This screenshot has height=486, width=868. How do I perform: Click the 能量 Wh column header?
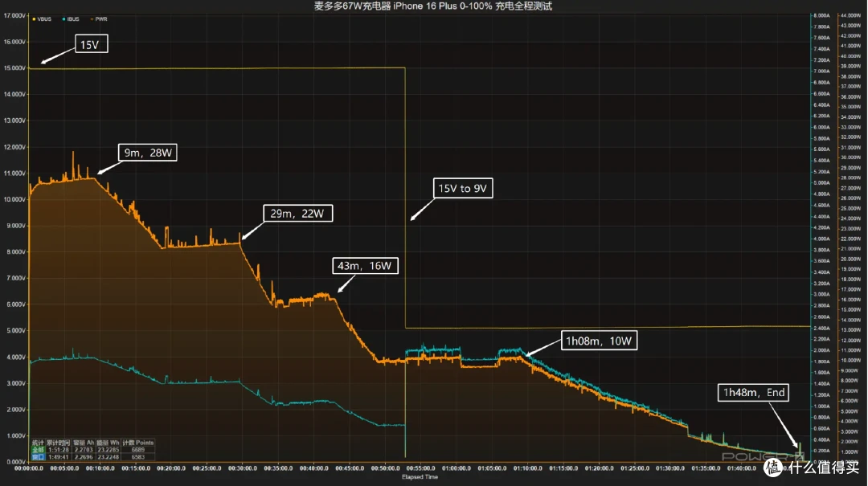108,443
